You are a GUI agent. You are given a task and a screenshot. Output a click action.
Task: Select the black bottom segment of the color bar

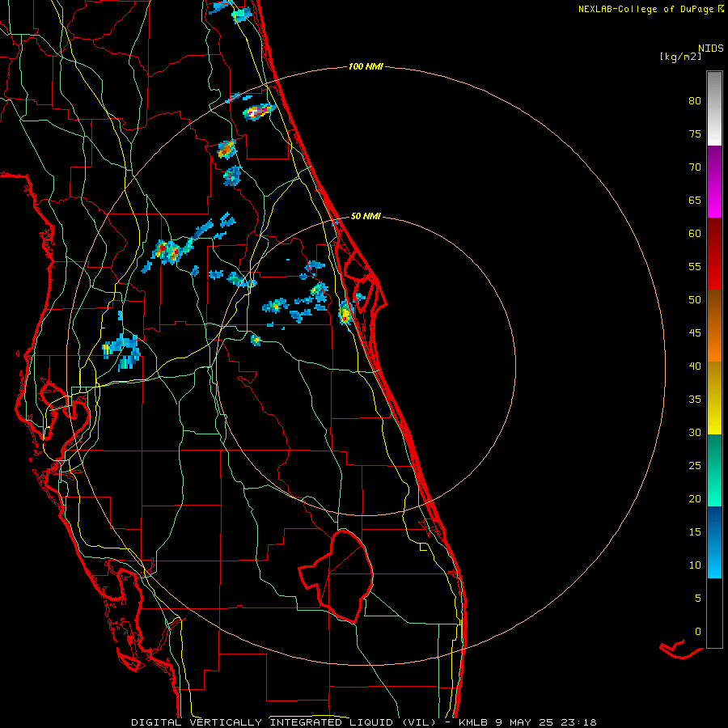(714, 613)
